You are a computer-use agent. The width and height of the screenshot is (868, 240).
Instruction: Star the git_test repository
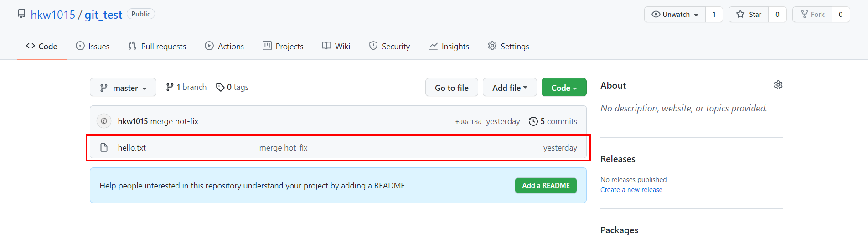point(749,15)
